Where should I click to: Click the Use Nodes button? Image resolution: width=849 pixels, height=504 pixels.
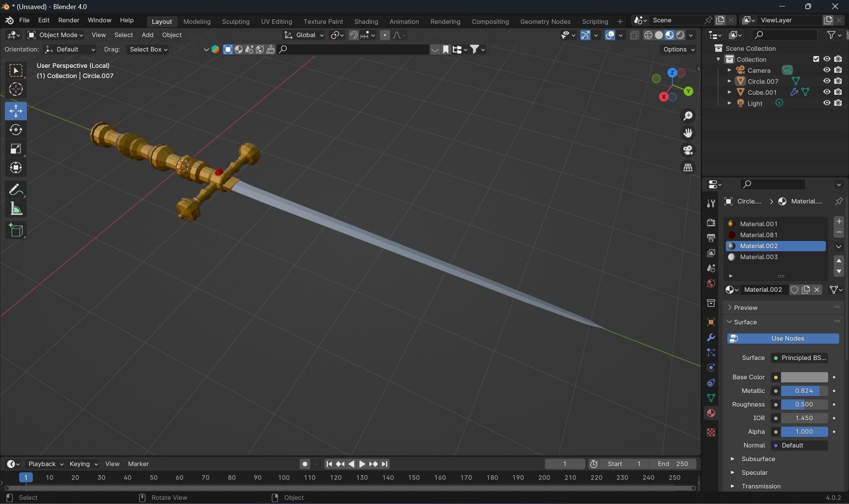tap(783, 339)
